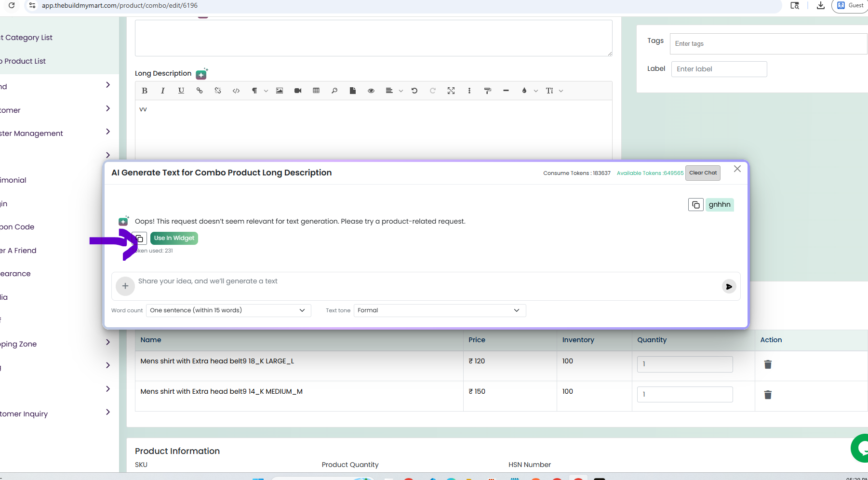The height and width of the screenshot is (480, 868).
Task: Open browser downloads icon
Action: [820, 5]
